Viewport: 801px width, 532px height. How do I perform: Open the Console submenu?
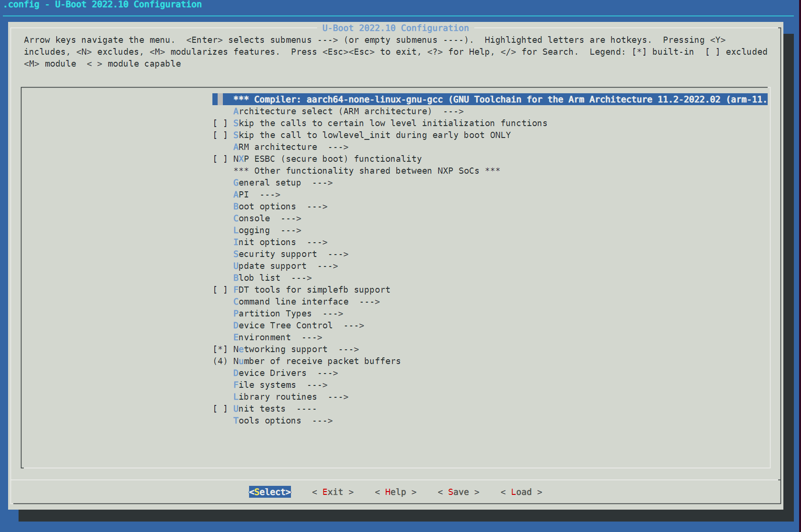click(x=267, y=218)
